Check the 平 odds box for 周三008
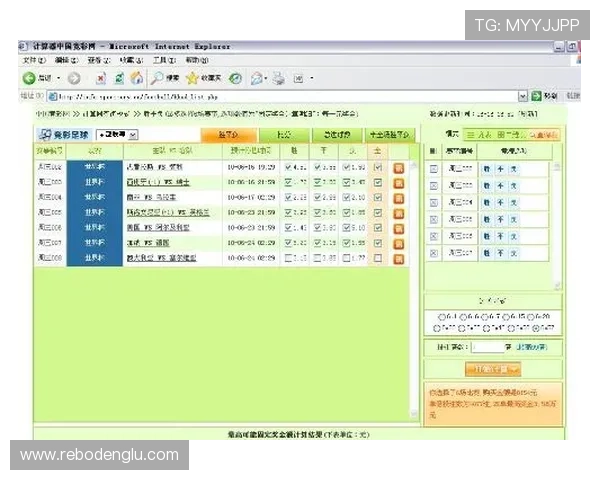Image resolution: width=600 pixels, height=480 pixels. coord(317,258)
